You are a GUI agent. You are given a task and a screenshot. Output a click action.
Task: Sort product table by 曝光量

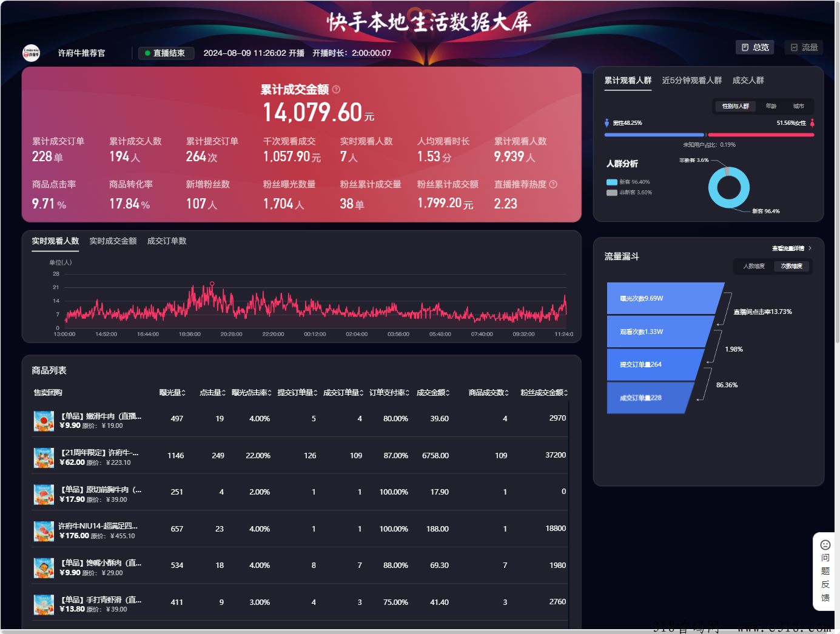(x=172, y=393)
